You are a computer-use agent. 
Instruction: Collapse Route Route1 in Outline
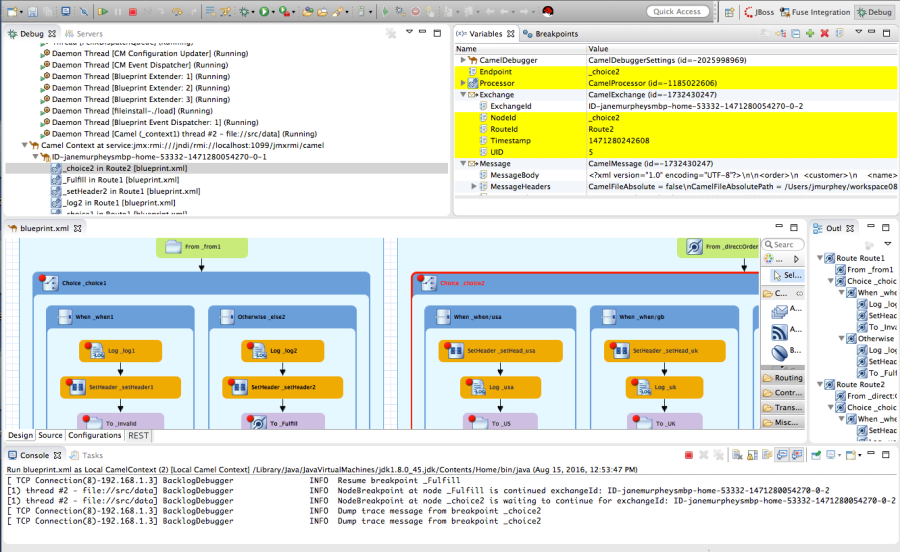point(820,258)
